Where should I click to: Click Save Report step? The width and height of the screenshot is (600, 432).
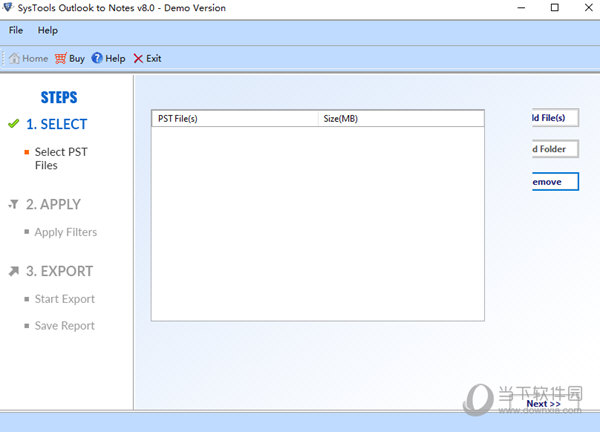click(x=64, y=326)
